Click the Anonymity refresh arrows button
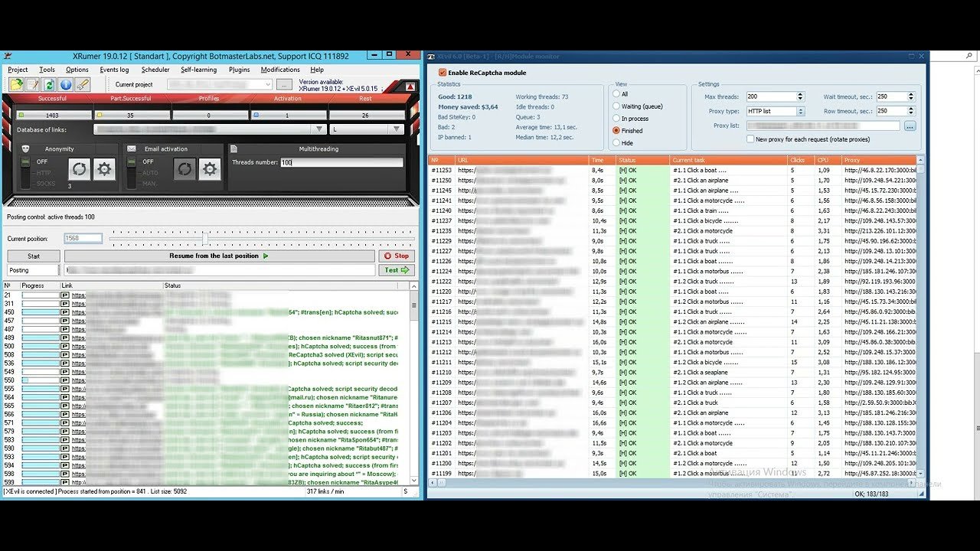The image size is (980, 551). click(x=80, y=169)
